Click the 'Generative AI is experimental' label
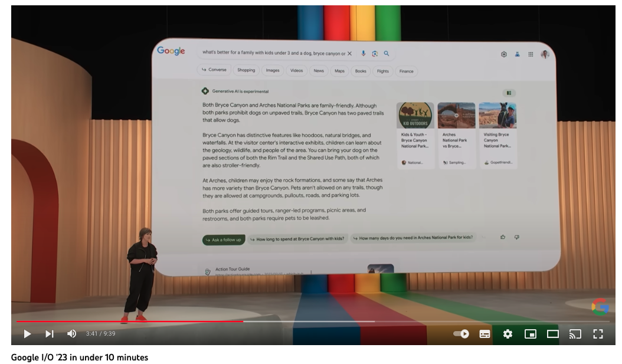The width and height of the screenshot is (622, 364). coord(240,91)
